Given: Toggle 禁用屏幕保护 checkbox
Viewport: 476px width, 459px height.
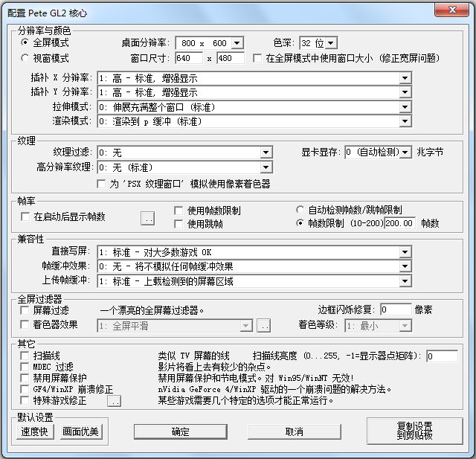Looking at the screenshot, I should (x=25, y=378).
